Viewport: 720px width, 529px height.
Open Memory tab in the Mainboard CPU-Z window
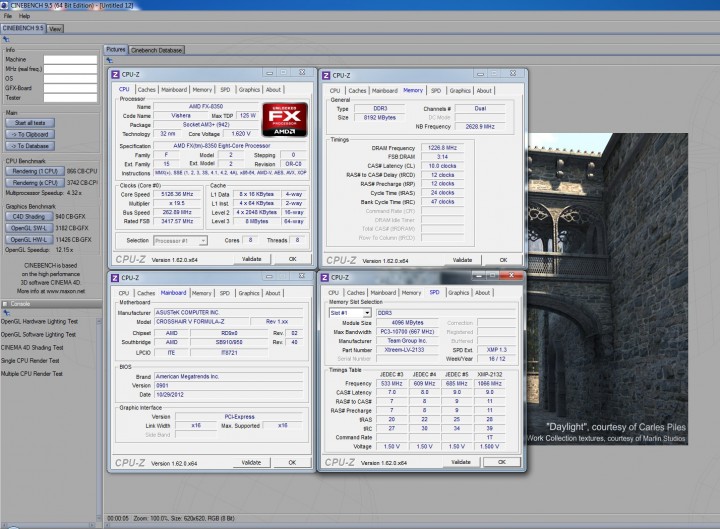[202, 293]
